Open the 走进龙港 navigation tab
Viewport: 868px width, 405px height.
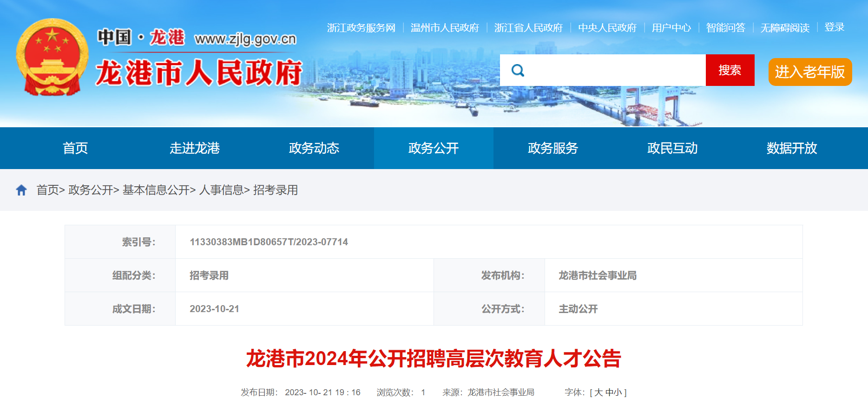(195, 148)
